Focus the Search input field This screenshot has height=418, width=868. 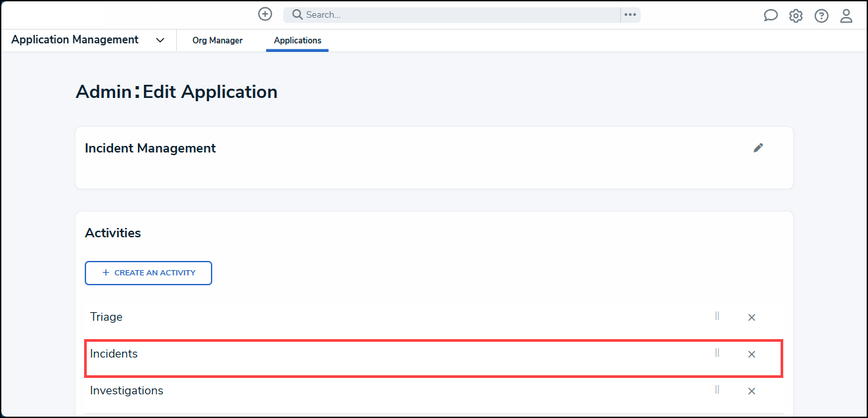(x=451, y=15)
